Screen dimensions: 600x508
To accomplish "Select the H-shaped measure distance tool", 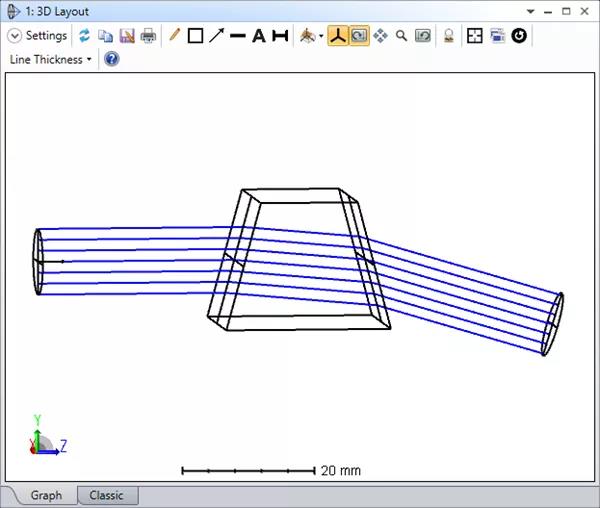I will point(280,35).
